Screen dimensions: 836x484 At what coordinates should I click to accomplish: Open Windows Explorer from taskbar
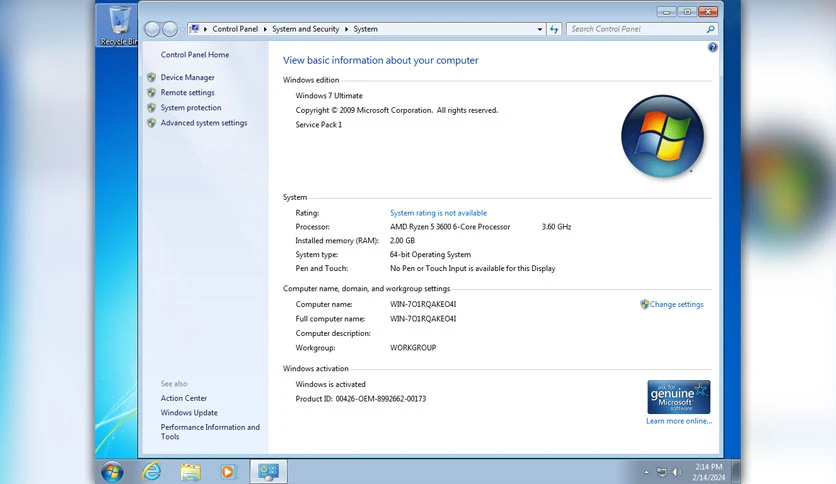click(190, 472)
